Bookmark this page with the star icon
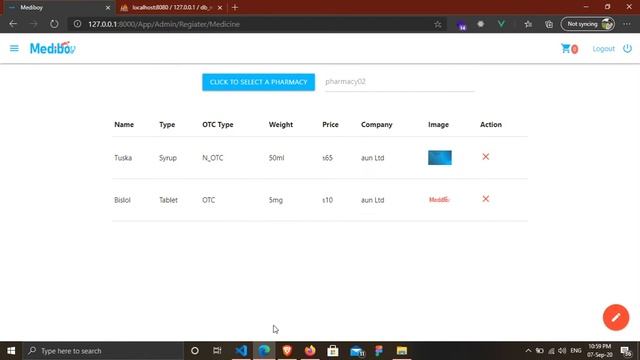 coord(438,24)
